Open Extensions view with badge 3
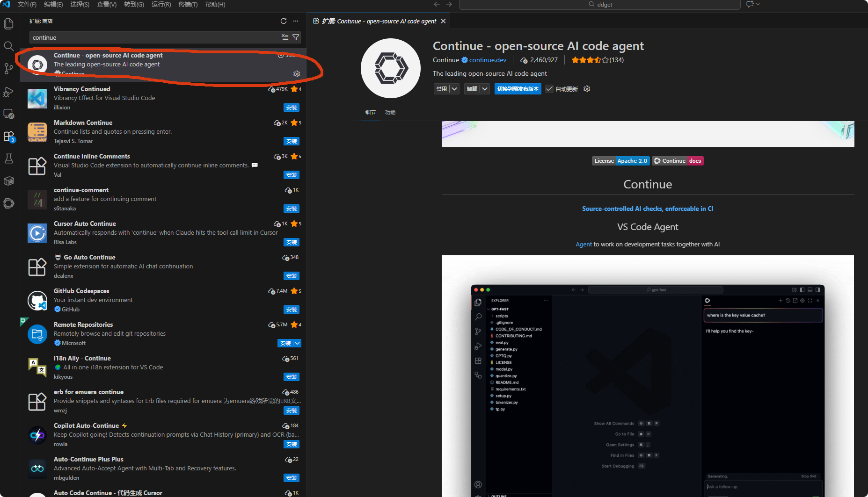This screenshot has height=497, width=868. tap(9, 136)
